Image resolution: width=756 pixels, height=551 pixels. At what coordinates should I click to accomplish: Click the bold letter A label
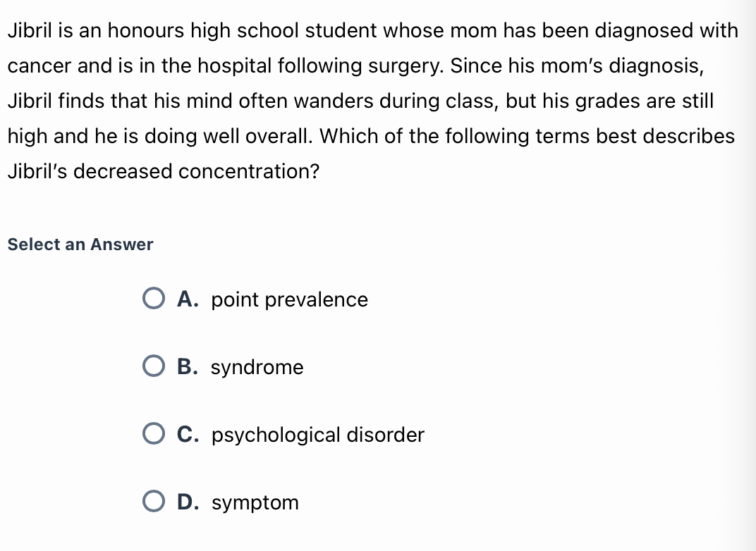(188, 299)
